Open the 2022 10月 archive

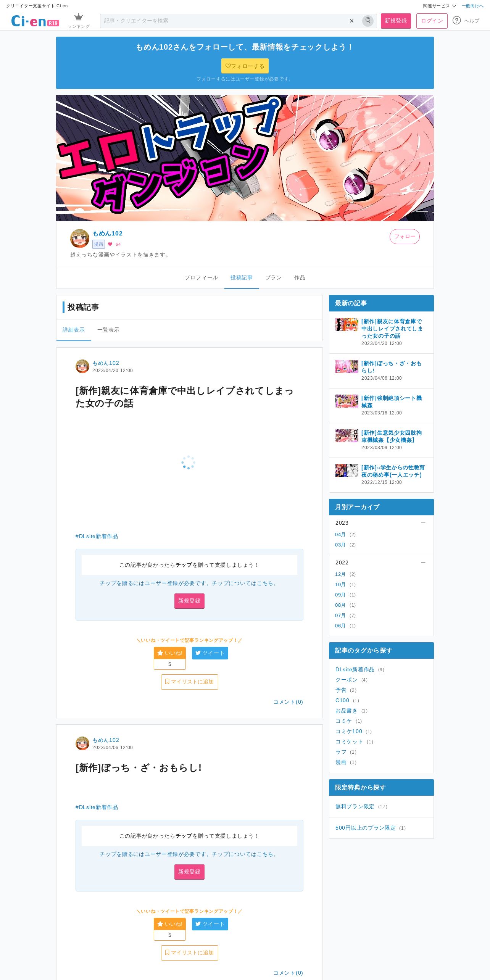340,585
